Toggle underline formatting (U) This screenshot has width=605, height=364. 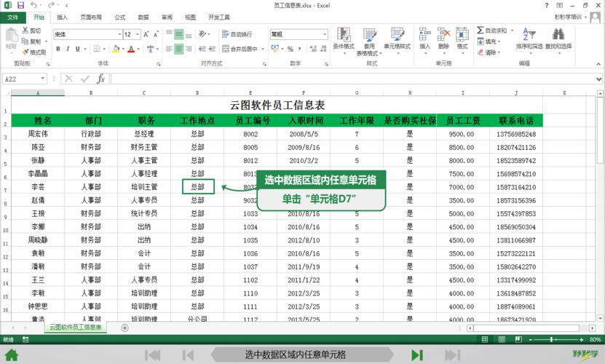(78, 49)
